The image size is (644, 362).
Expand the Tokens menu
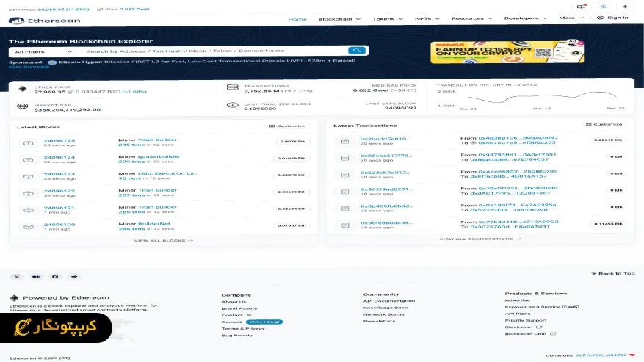pyautogui.click(x=388, y=19)
